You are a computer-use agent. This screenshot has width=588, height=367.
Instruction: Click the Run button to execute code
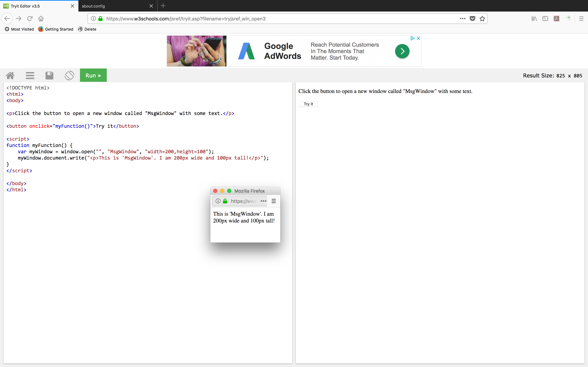[x=93, y=75]
